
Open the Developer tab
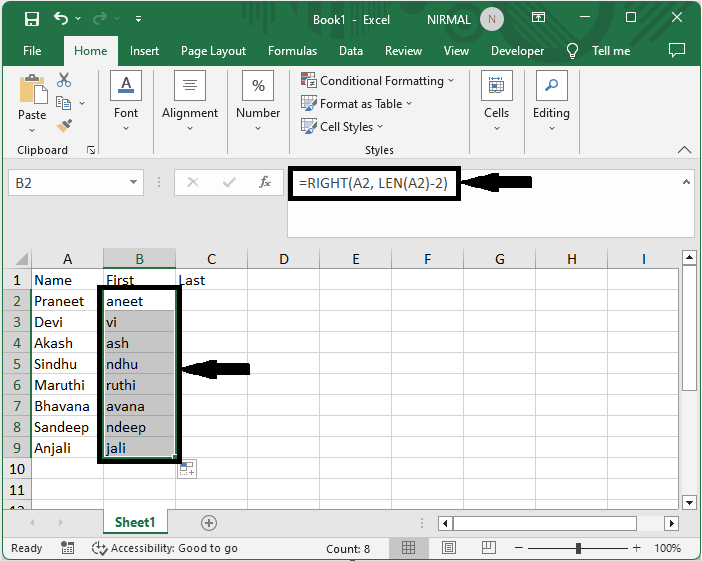click(518, 51)
